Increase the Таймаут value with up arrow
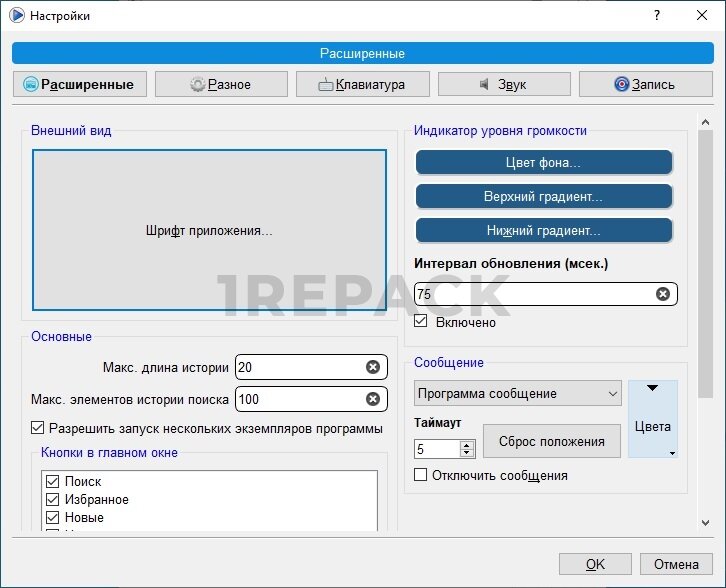Image resolution: width=726 pixels, height=588 pixels. (x=466, y=444)
